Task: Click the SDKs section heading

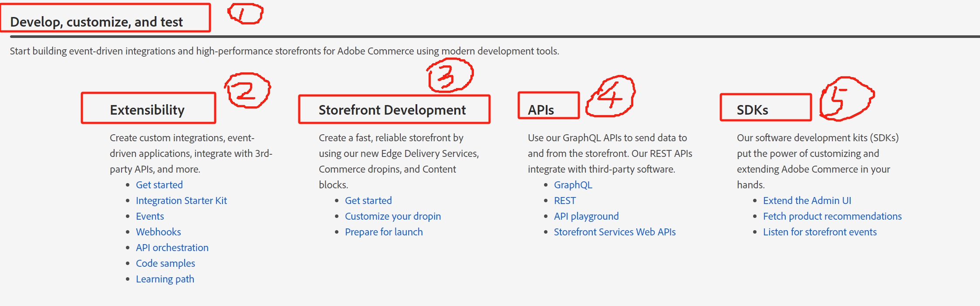Action: pyautogui.click(x=752, y=110)
